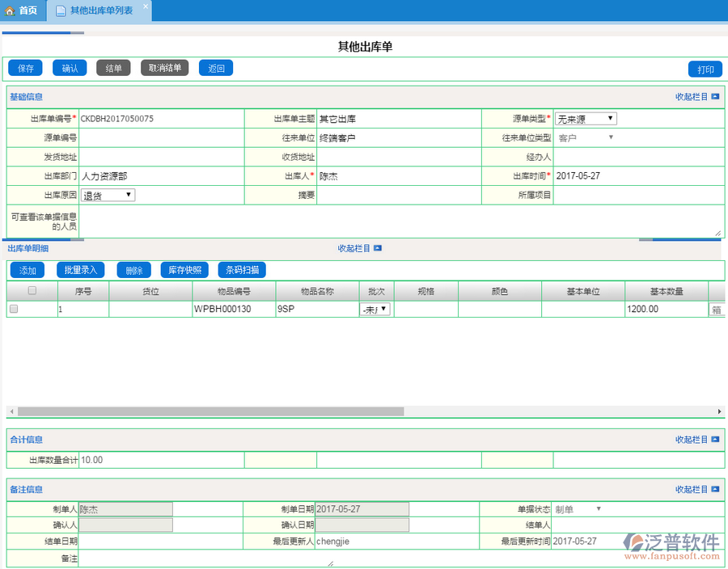Click the 打印 button
The width and height of the screenshot is (728, 569).
point(705,69)
